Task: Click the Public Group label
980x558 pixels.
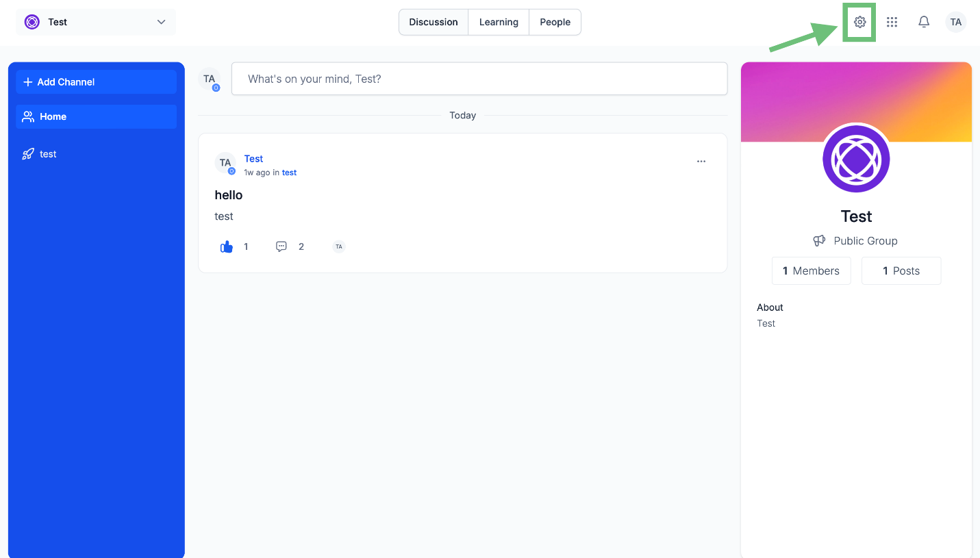Action: pos(866,241)
